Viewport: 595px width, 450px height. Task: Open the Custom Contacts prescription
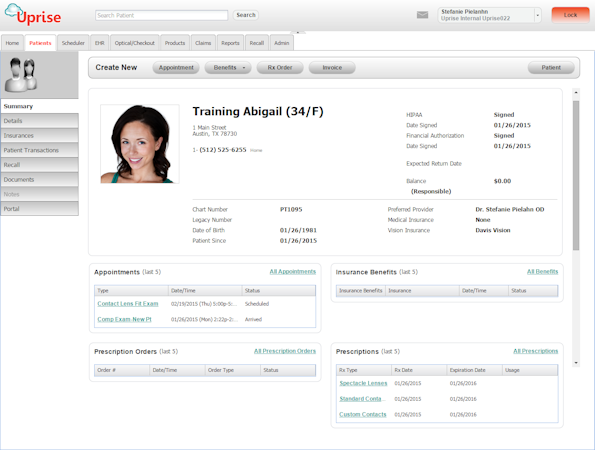[x=363, y=414]
